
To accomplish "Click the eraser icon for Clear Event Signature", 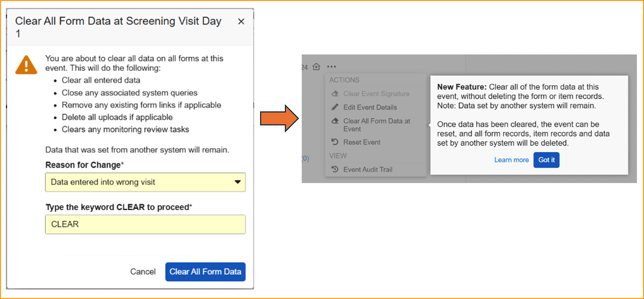I will (335, 94).
